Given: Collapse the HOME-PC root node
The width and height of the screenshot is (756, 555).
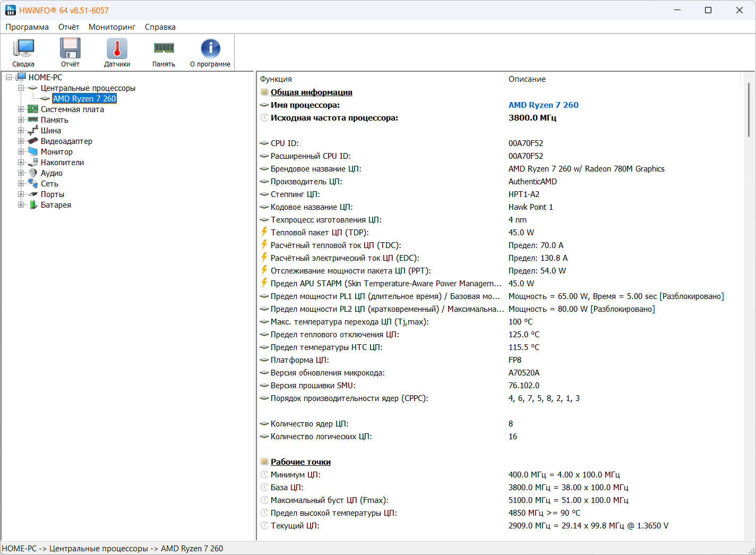Looking at the screenshot, I should click(8, 78).
